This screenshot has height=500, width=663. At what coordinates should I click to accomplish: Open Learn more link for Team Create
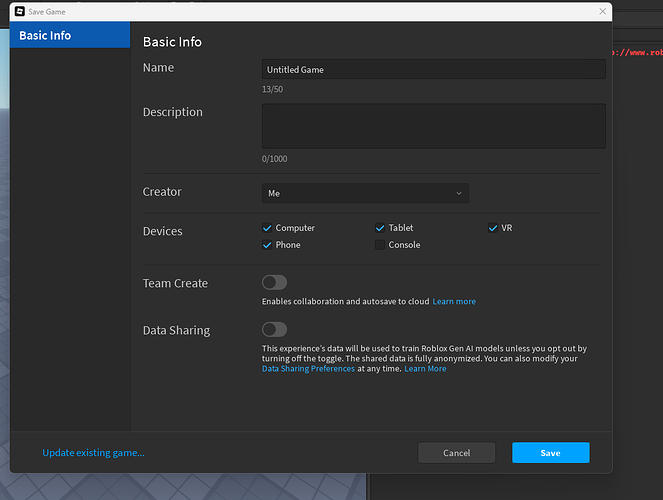click(x=454, y=302)
